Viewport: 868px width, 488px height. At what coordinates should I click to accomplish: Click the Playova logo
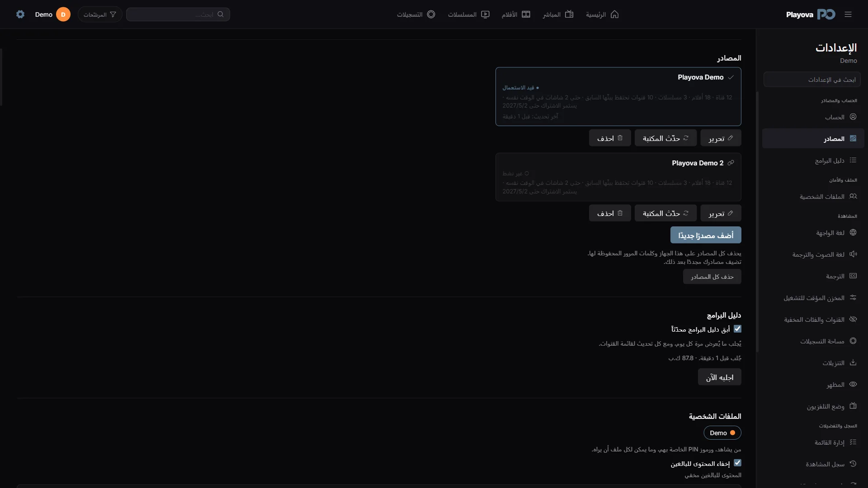[x=811, y=14]
